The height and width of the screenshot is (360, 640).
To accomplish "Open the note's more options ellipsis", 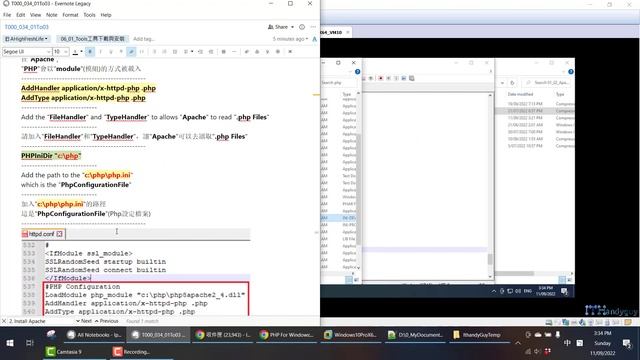I will [313, 27].
